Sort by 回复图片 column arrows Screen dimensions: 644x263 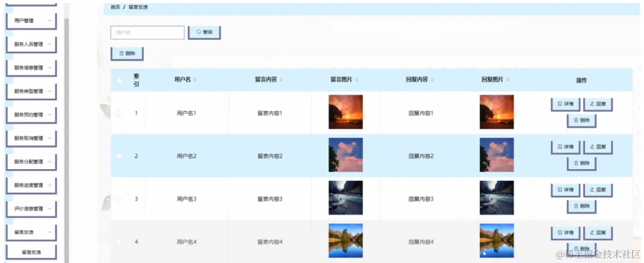point(508,80)
